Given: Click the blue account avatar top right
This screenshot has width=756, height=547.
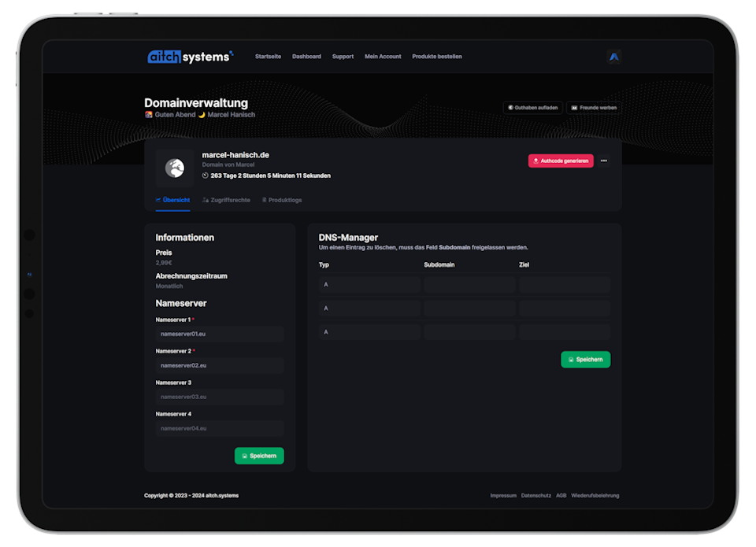Looking at the screenshot, I should [x=614, y=56].
